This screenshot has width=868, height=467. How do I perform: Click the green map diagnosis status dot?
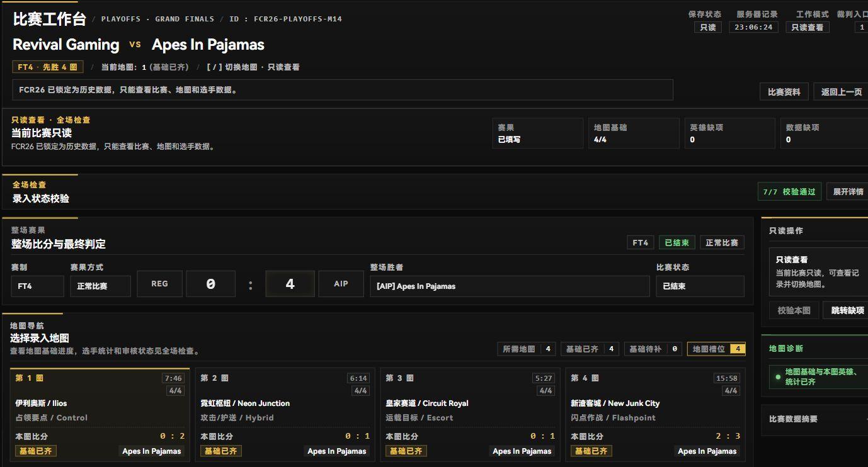tap(778, 377)
